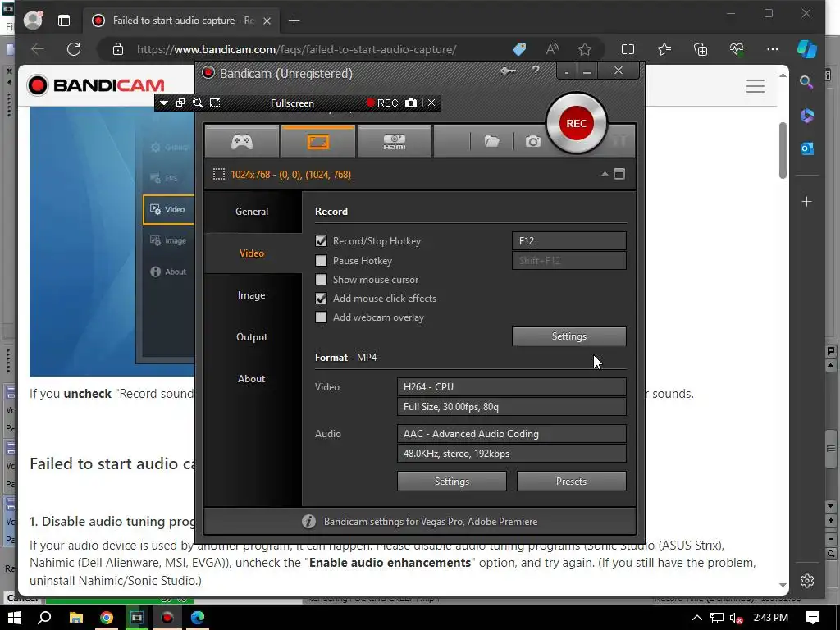Open Microsoft 365 icon in Edge sidebar

tap(807, 115)
